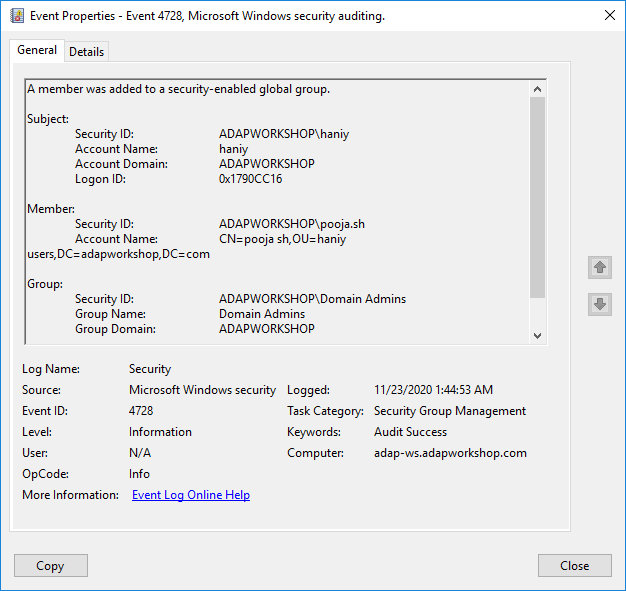
Task: Click the Keywords value Audit Success
Action: tap(410, 432)
